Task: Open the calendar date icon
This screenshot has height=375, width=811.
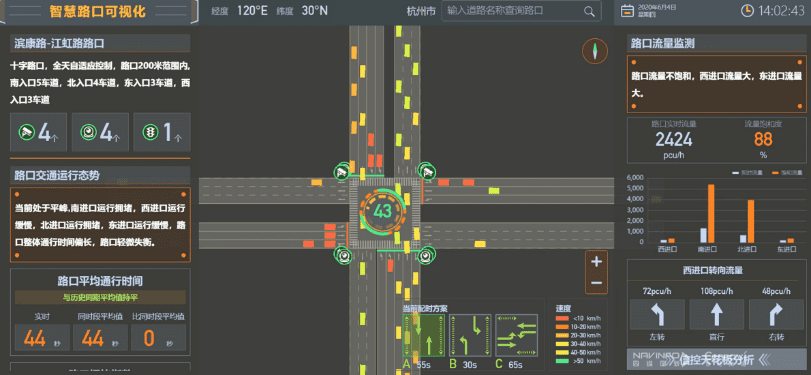Action: click(627, 11)
